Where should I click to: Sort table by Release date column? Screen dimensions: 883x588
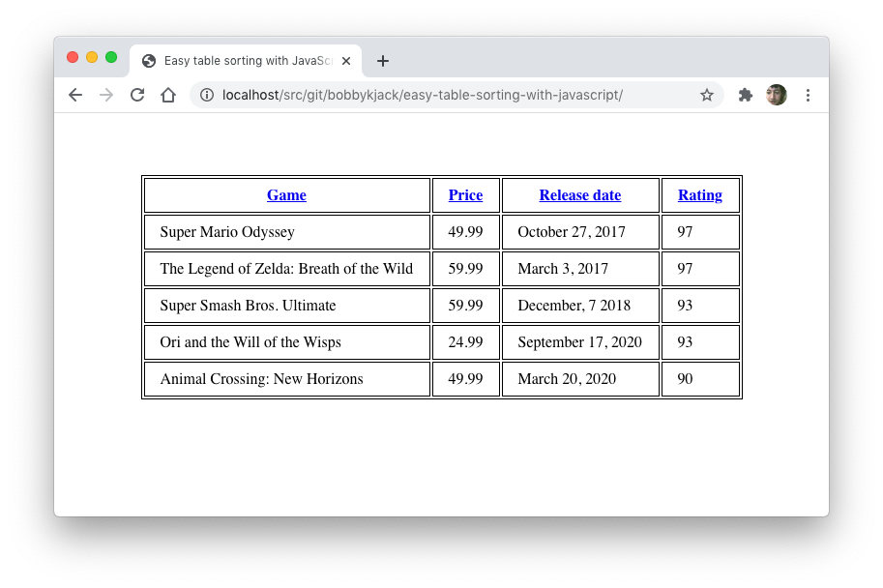point(580,195)
